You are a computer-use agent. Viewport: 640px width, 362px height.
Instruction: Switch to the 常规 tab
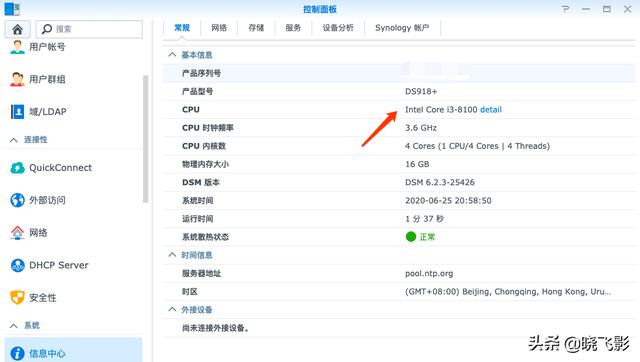click(x=182, y=28)
